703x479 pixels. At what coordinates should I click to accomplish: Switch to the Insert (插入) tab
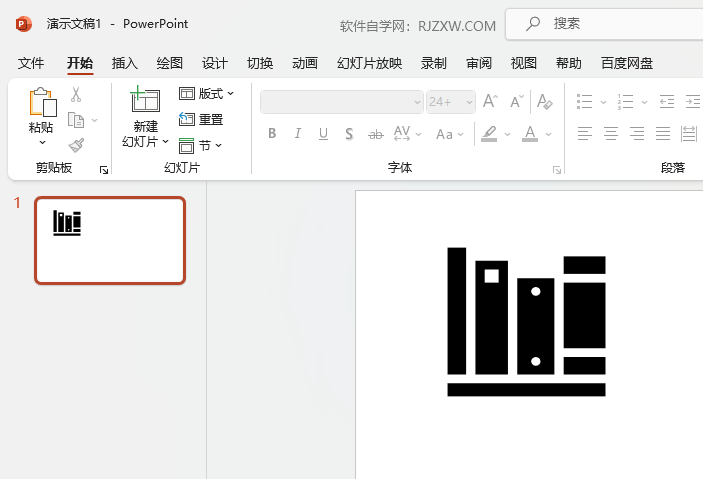coord(125,63)
